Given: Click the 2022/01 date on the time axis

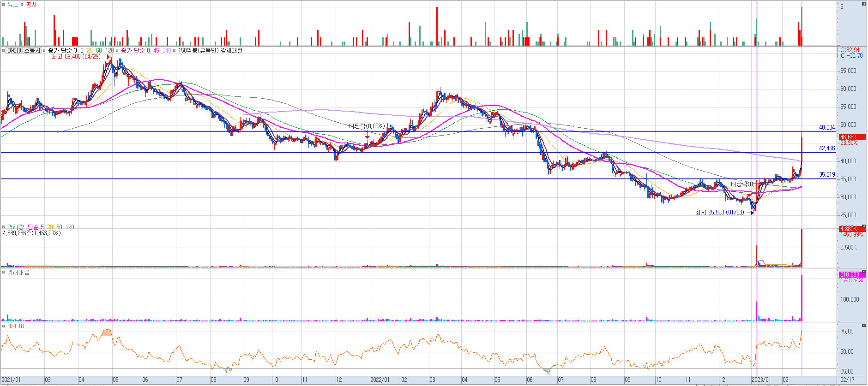Looking at the screenshot, I should (380, 380).
